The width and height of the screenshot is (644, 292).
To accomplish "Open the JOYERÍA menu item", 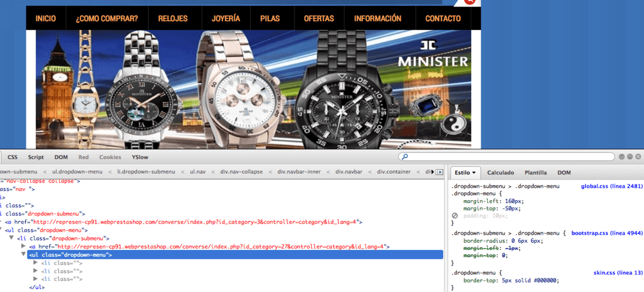I will tap(226, 19).
